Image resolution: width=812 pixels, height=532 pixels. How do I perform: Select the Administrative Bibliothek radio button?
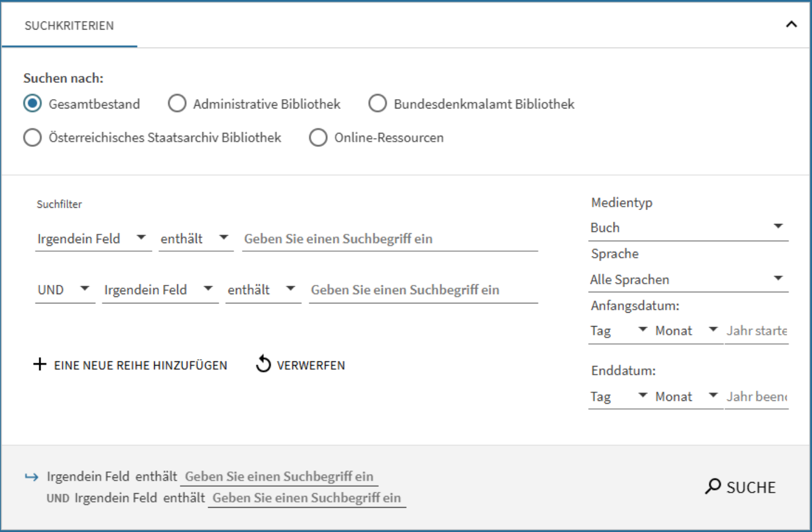coord(177,103)
